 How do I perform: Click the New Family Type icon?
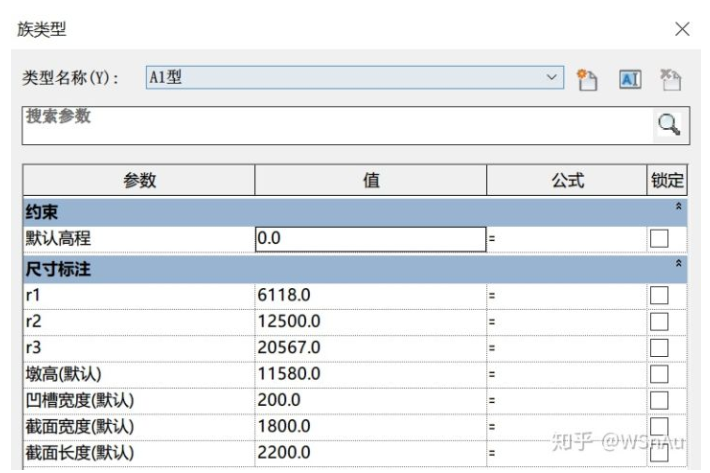coord(587,80)
